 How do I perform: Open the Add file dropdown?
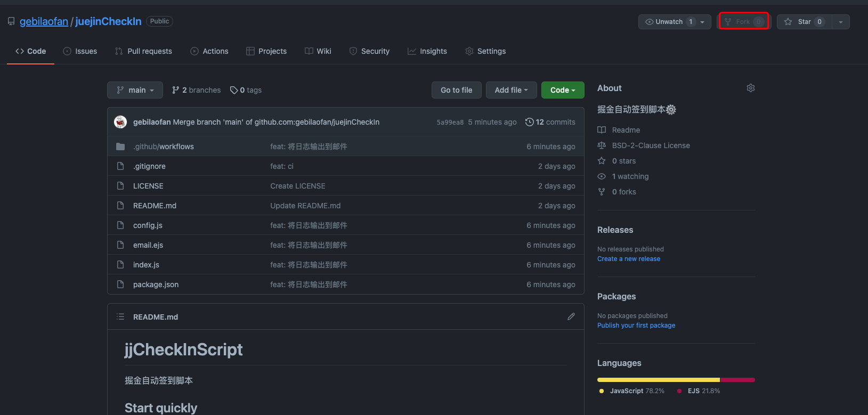511,90
